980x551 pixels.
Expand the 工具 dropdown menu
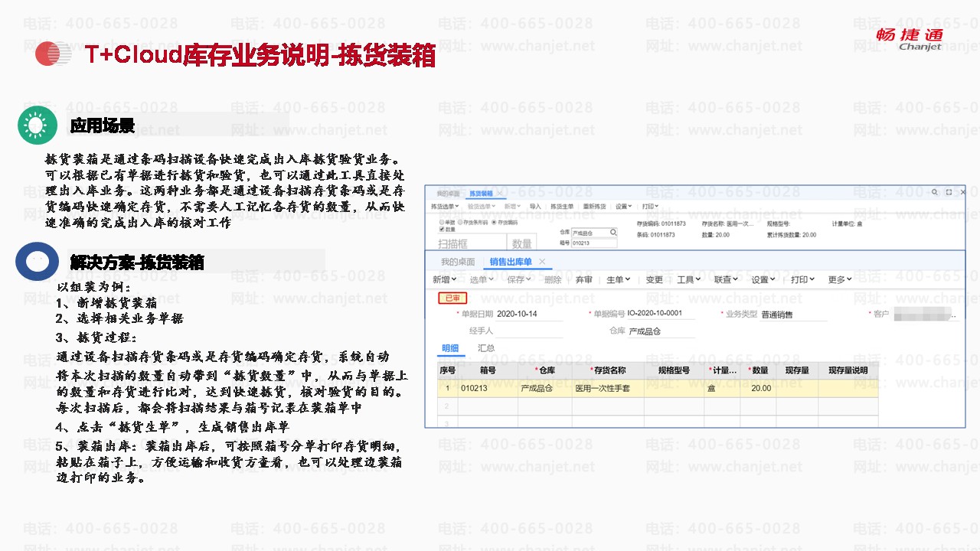(689, 279)
